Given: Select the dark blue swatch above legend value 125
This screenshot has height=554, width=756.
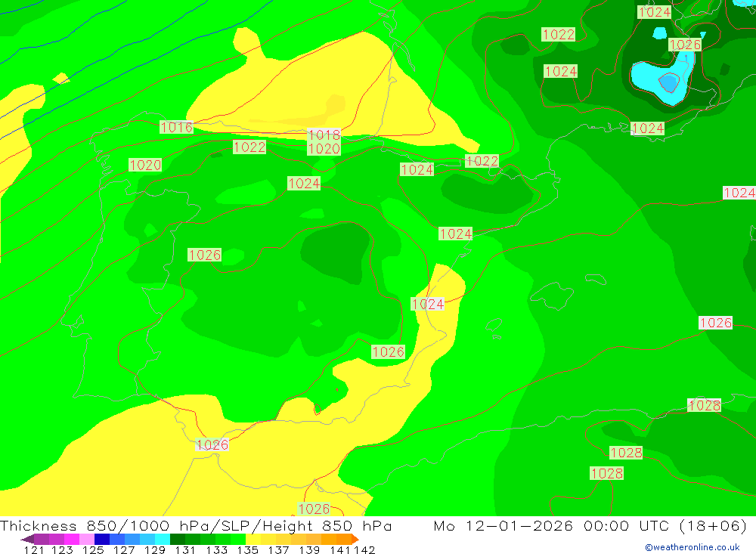Looking at the screenshot, I should pyautogui.click(x=102, y=539).
